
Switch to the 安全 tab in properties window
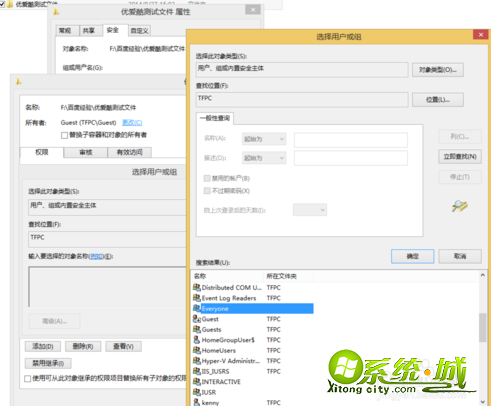tap(115, 30)
